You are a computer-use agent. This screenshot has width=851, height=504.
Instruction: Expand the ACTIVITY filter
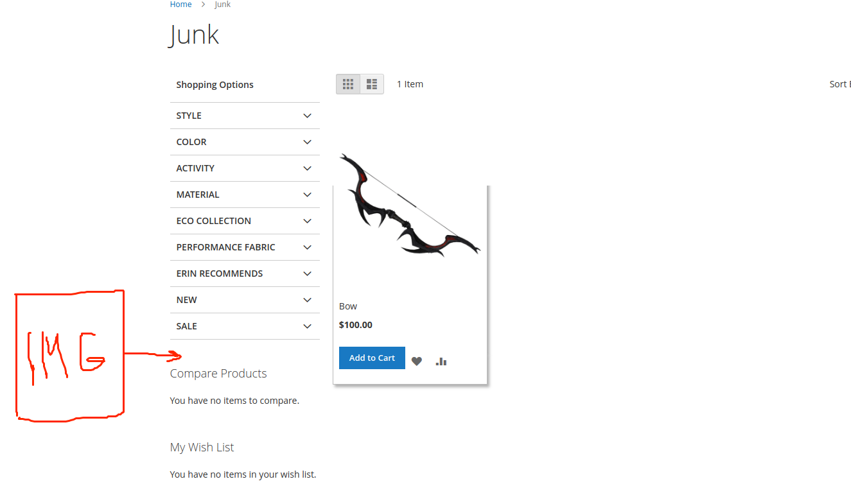(245, 168)
